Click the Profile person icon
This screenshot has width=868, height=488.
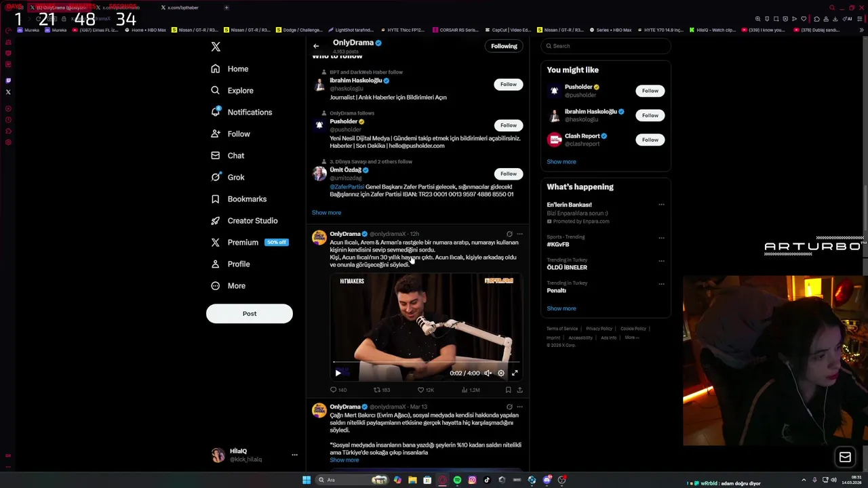coord(215,264)
